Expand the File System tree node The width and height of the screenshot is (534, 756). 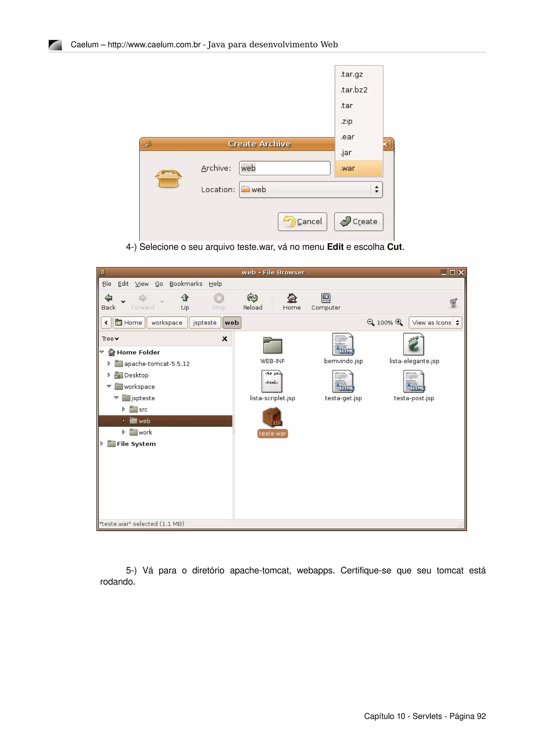tap(102, 443)
